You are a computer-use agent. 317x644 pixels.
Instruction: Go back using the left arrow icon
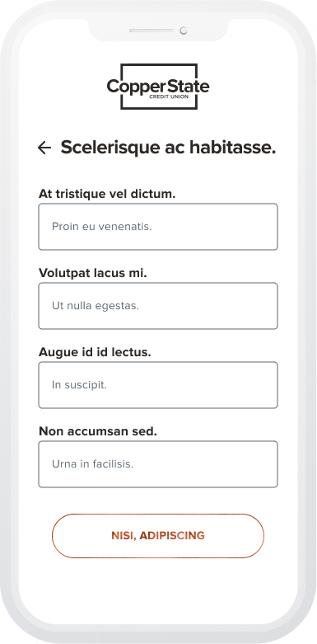coord(44,148)
